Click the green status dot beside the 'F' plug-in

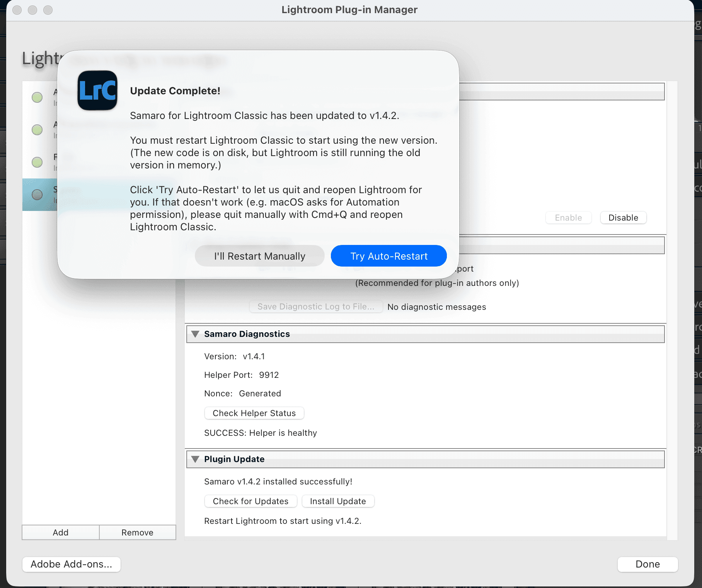[x=37, y=162]
